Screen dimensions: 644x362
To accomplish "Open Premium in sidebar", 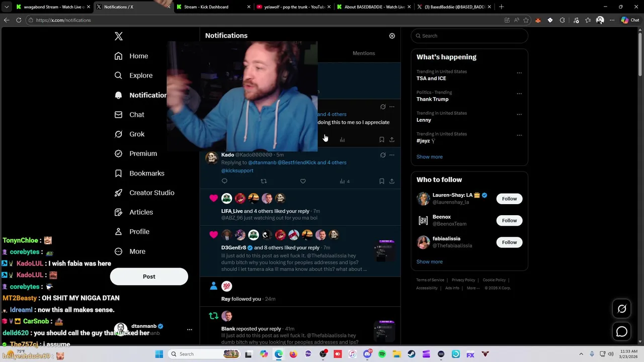I will (x=136, y=153).
